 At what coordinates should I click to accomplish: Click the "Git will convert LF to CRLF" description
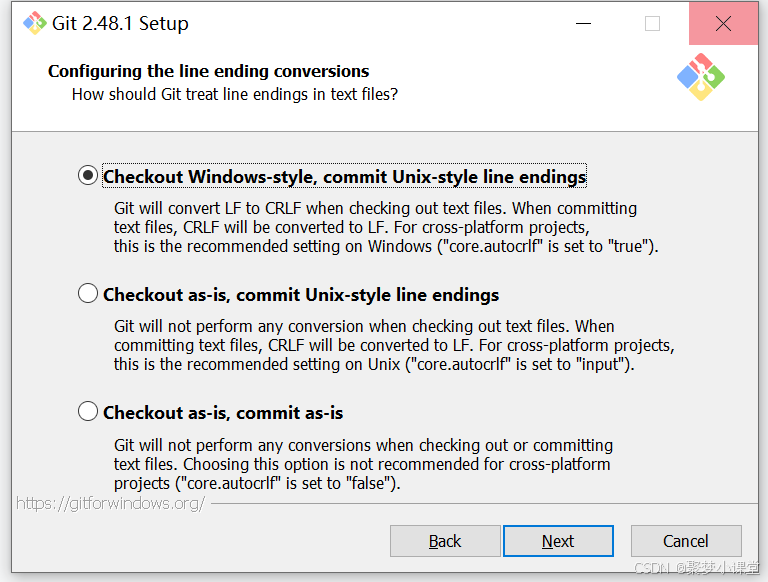(386, 227)
